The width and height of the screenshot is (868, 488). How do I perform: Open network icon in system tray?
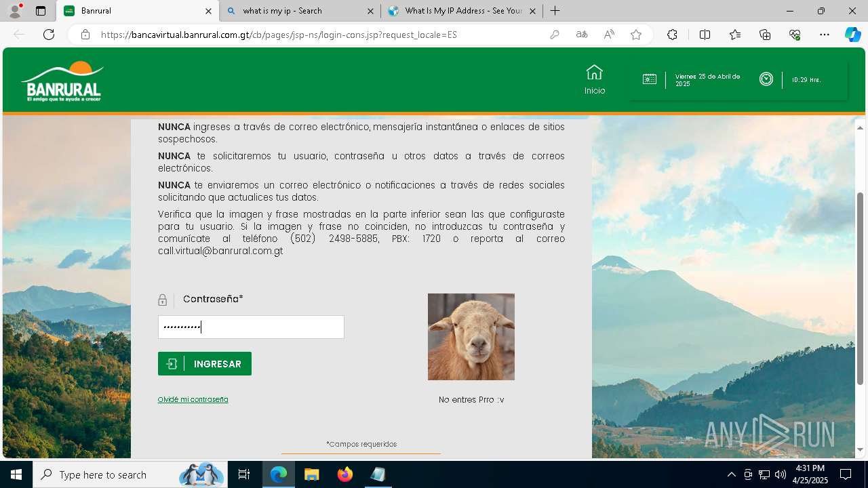coord(764,474)
